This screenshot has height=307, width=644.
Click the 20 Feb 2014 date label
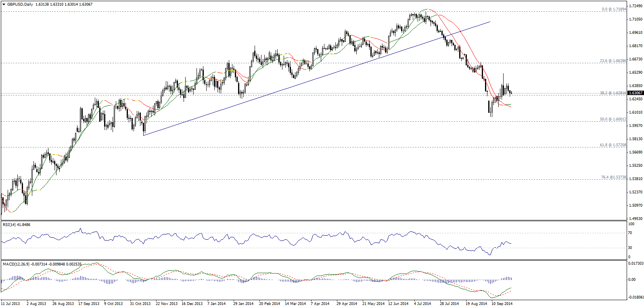[270, 304]
